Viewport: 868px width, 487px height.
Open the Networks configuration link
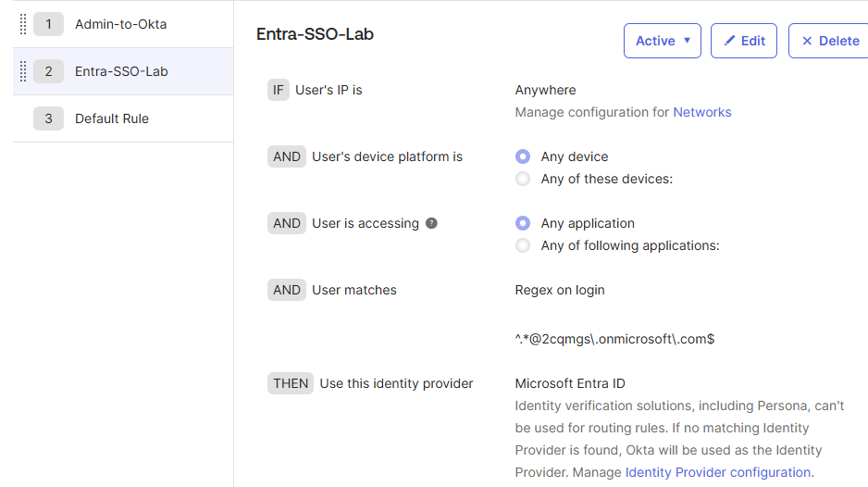702,112
